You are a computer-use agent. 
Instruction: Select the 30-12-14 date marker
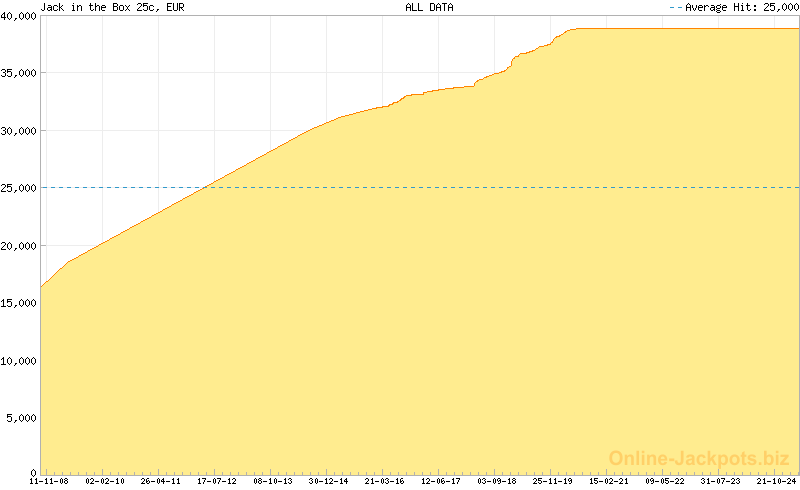[329, 481]
